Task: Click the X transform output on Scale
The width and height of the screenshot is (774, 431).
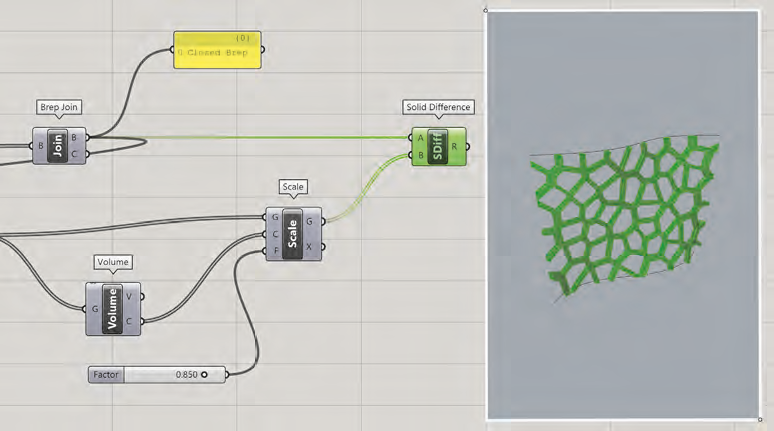Action: pos(310,245)
